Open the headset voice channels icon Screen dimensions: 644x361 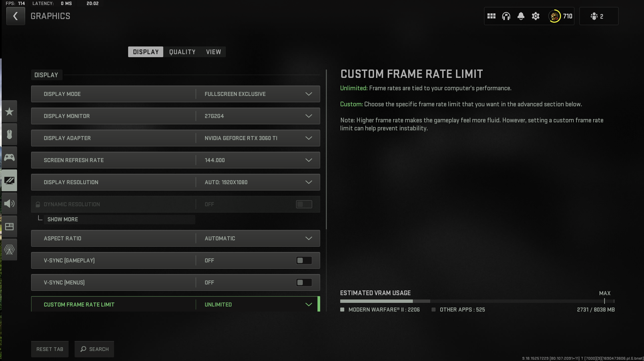(x=506, y=16)
